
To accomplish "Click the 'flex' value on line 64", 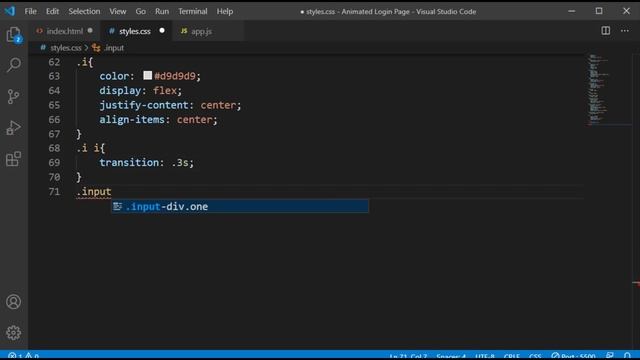I will pos(165,91).
